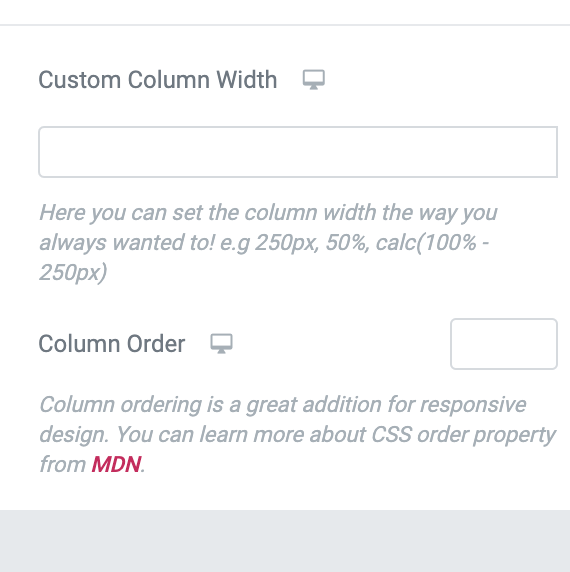This screenshot has height=572, width=570.
Task: Click the 'design.' word in order description
Action: point(74,435)
